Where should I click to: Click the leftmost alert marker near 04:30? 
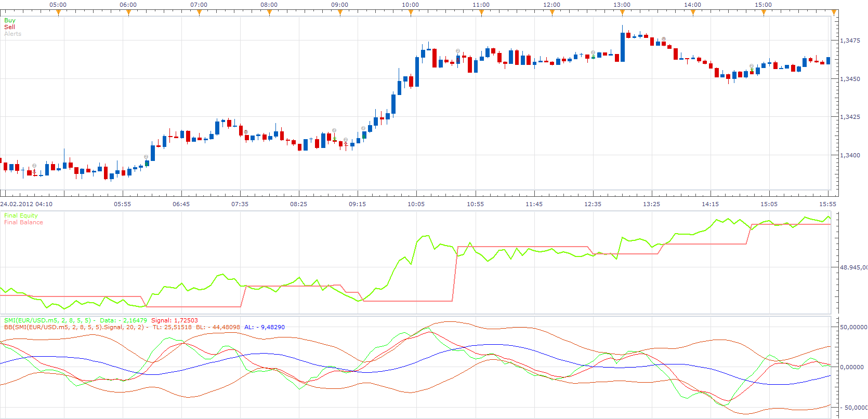tap(34, 166)
